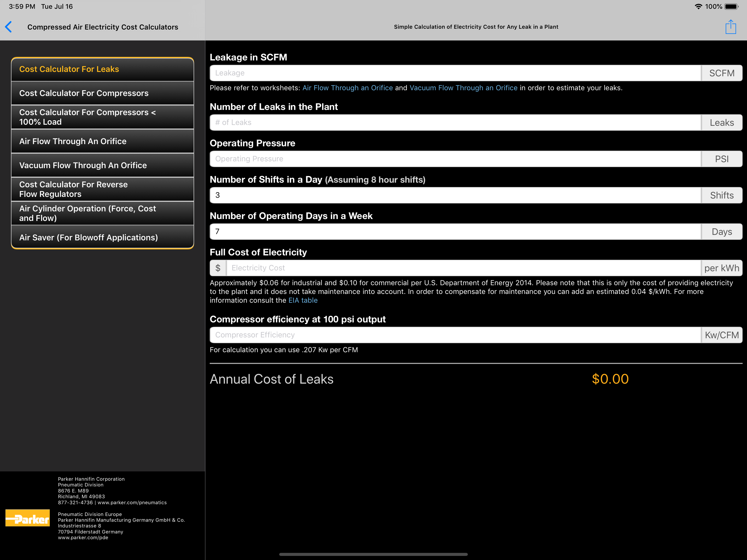747x560 pixels.
Task: Click the SCFM unit label
Action: point(722,73)
